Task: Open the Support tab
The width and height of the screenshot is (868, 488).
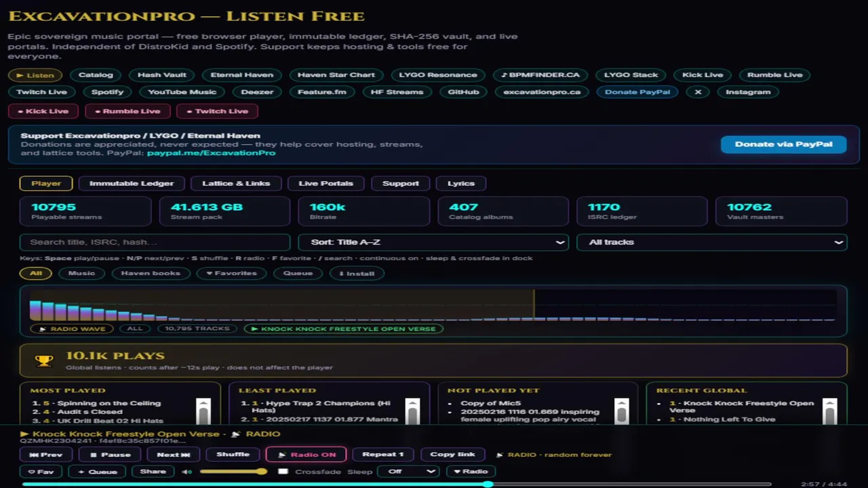Action: coord(401,183)
